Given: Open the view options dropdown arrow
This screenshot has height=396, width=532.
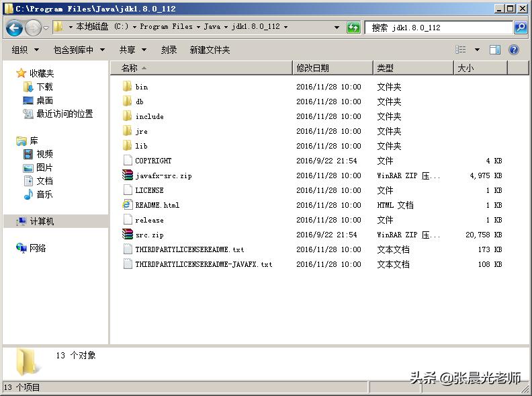Looking at the screenshot, I should pos(477,50).
